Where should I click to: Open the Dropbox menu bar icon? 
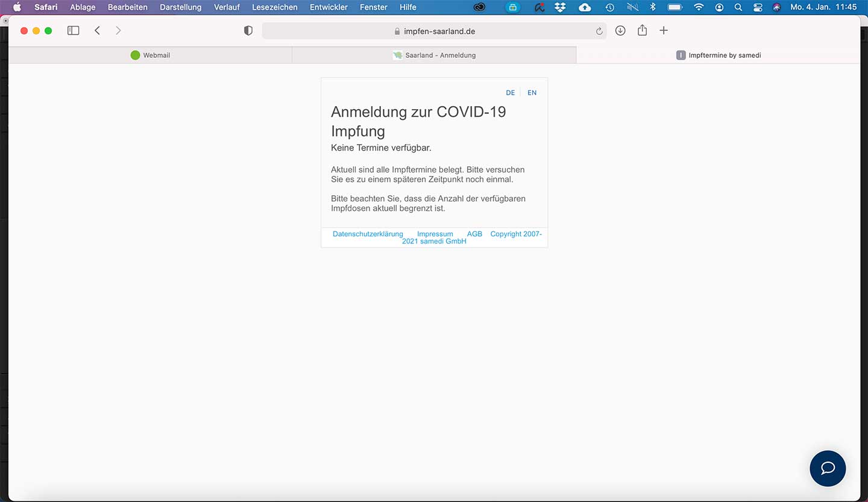tap(560, 7)
